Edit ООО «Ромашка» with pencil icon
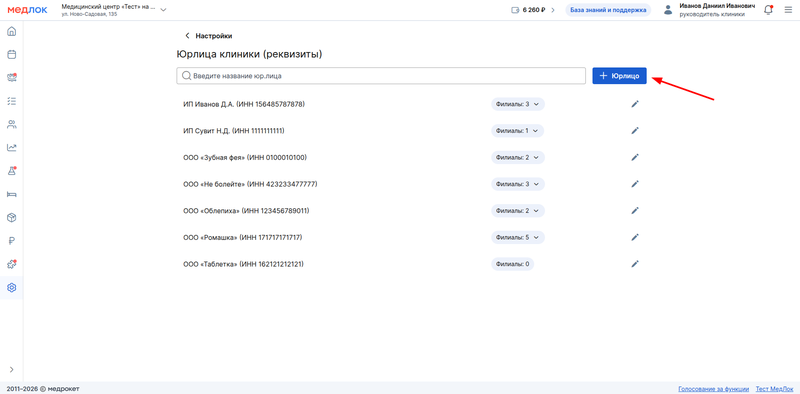 [635, 237]
